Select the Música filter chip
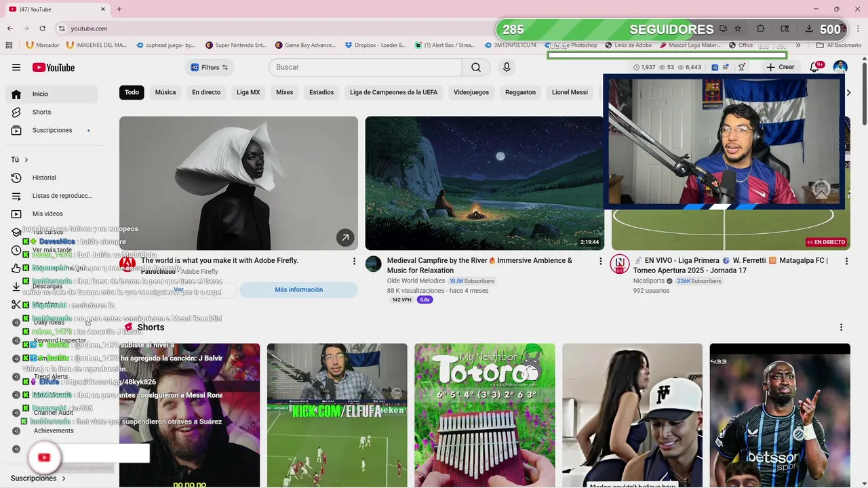Screen dimensions: 868x488 165,92
